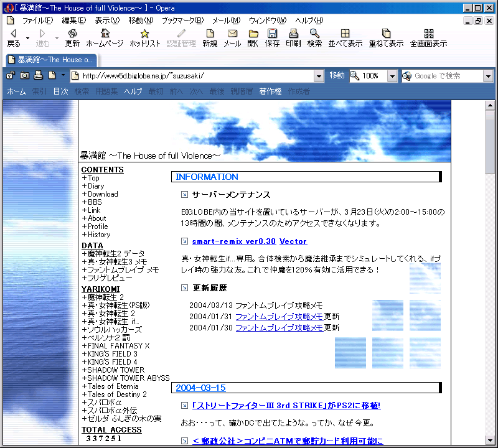
Task: Follow the 2004-03-15 heading link
Action: [200, 388]
